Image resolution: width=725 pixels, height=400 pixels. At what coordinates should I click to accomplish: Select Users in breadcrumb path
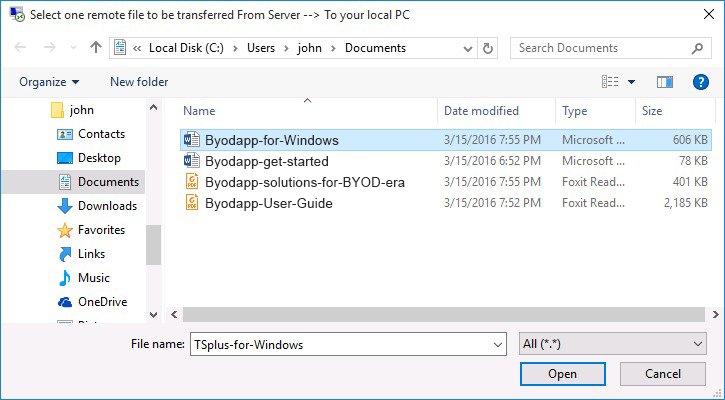pos(261,48)
